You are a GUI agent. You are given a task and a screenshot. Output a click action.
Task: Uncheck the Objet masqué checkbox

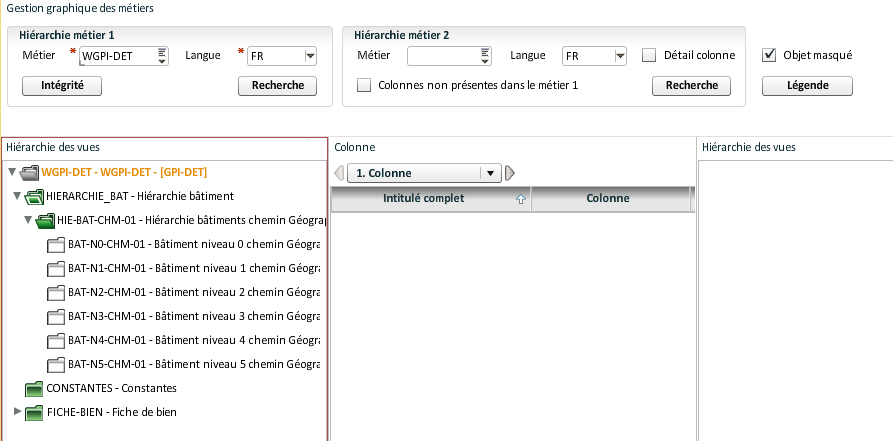pyautogui.click(x=769, y=56)
